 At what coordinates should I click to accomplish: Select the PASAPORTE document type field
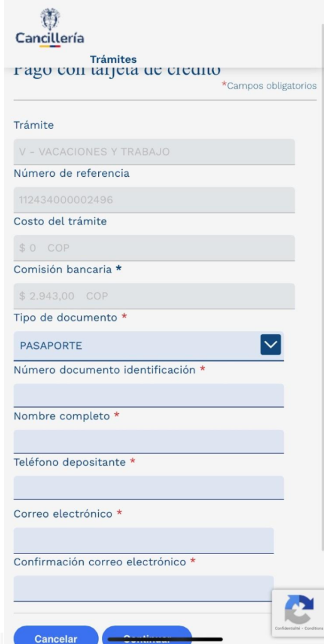pos(148,346)
